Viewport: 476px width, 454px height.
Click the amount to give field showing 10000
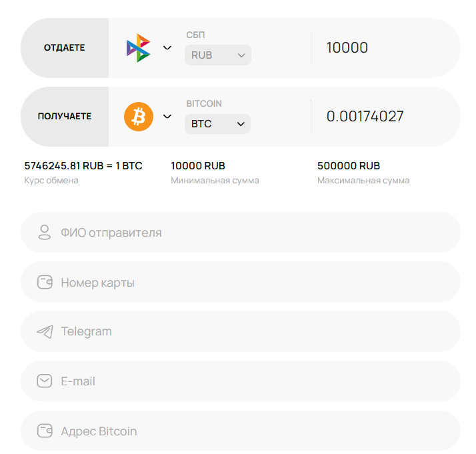pyautogui.click(x=383, y=48)
